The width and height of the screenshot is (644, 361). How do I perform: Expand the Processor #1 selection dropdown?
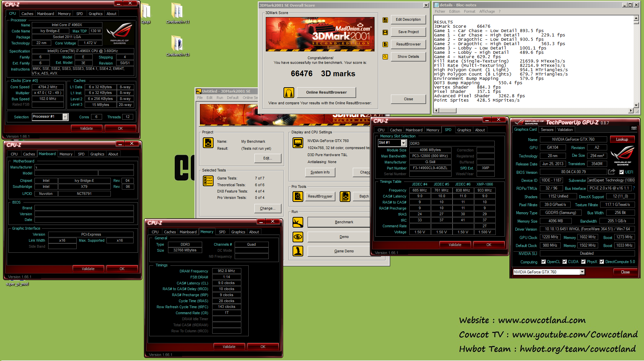point(65,117)
